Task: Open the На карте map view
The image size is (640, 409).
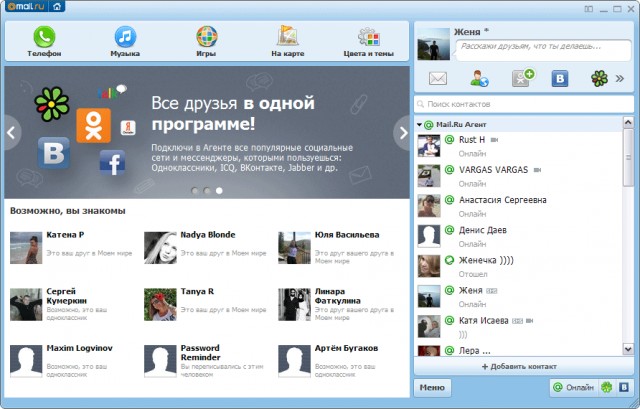Action: (x=288, y=42)
